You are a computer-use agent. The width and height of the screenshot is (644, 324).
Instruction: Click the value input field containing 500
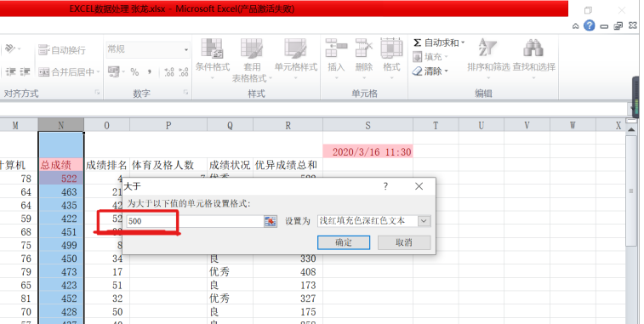click(195, 221)
